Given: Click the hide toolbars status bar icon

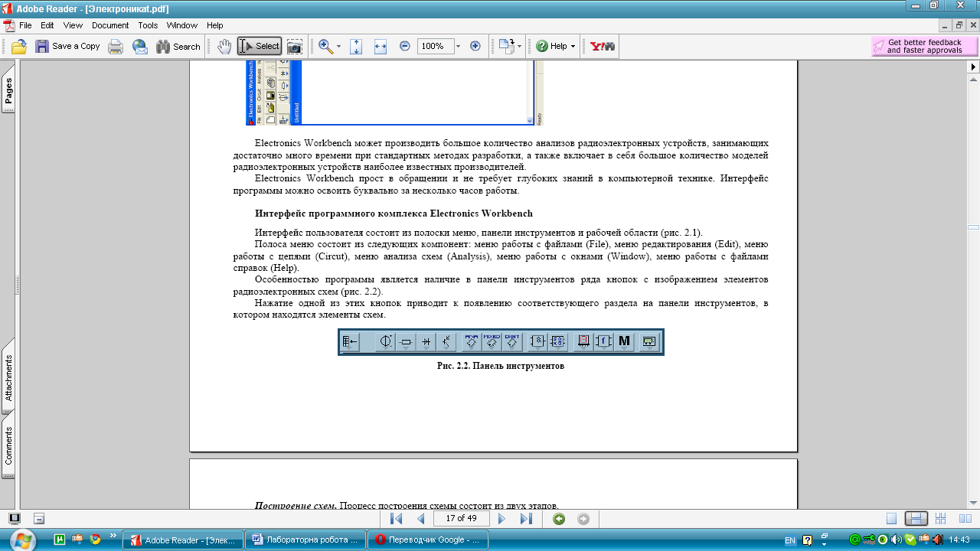Looking at the screenshot, I should [39, 518].
